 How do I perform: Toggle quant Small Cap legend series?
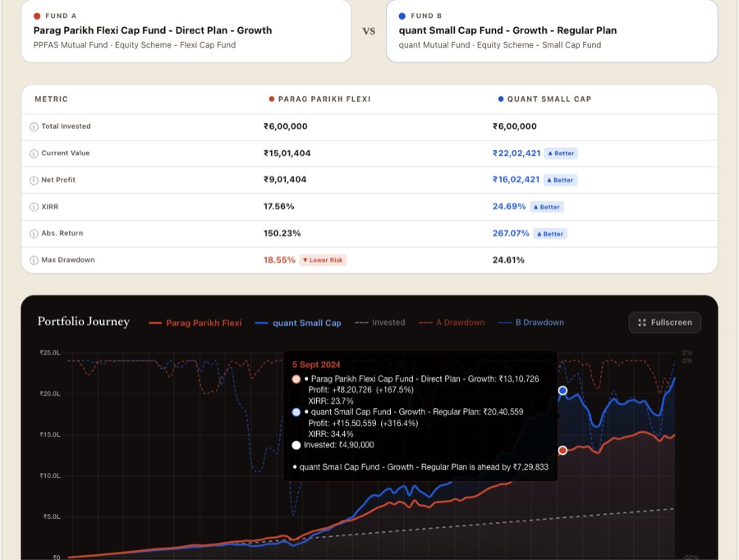click(x=298, y=323)
